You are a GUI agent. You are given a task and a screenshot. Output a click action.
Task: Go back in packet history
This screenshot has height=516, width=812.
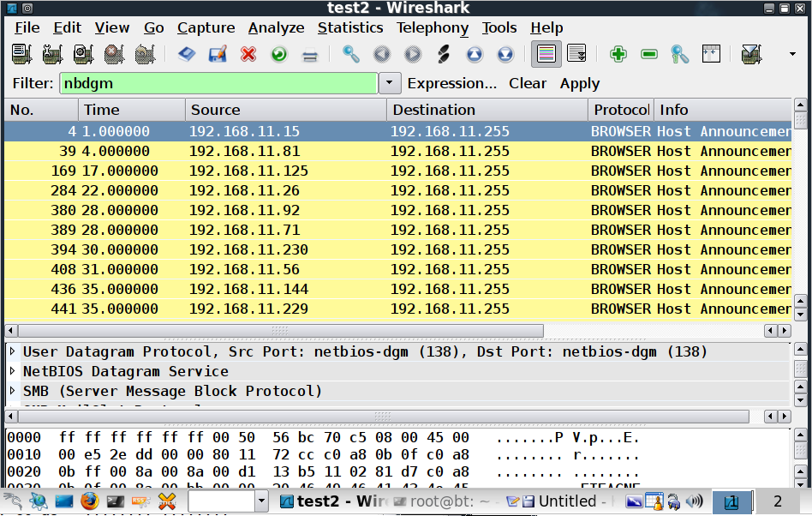pos(382,54)
